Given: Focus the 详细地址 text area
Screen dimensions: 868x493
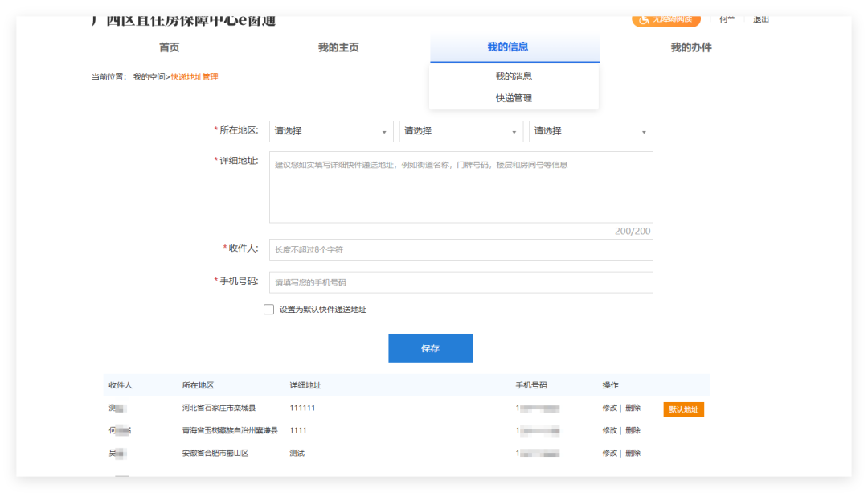Looking at the screenshot, I should 461,187.
